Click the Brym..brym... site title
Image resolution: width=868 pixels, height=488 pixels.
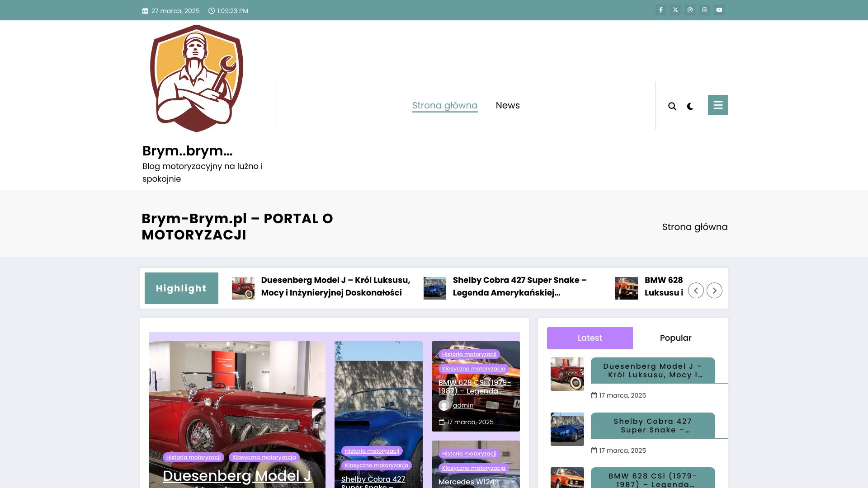[187, 151]
